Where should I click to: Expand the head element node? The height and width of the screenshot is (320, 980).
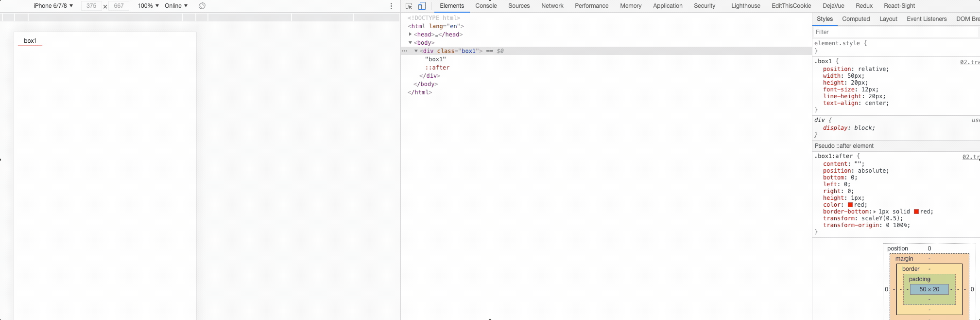411,35
